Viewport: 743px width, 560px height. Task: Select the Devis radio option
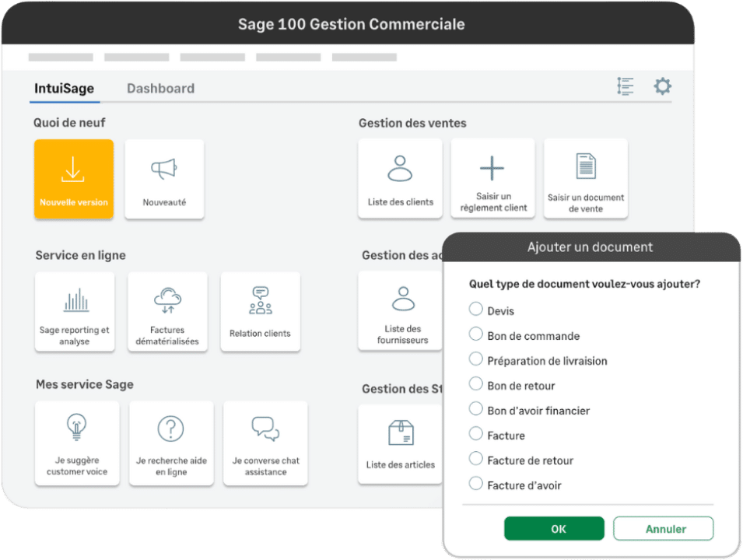coord(475,309)
